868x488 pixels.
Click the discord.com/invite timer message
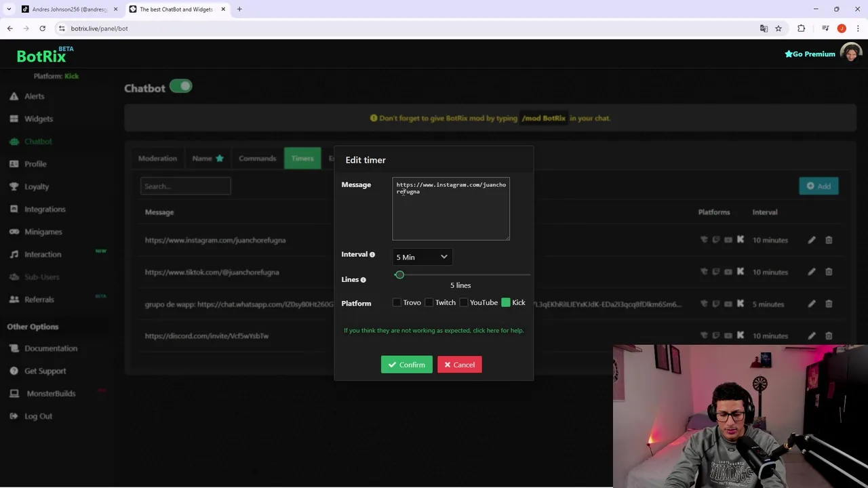[206, 335]
